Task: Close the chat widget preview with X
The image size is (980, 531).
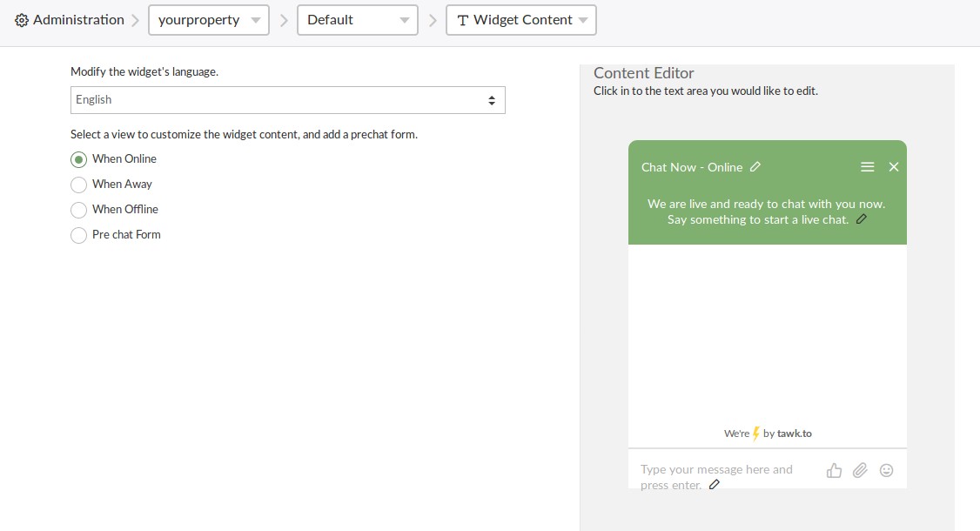Action: click(894, 167)
